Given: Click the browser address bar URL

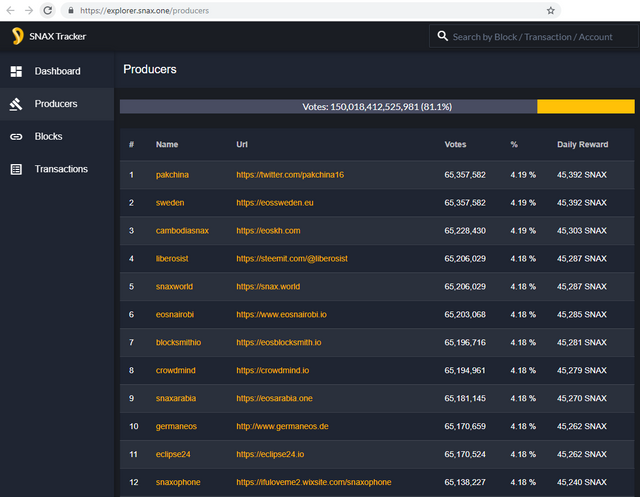Looking at the screenshot, I should [x=144, y=11].
